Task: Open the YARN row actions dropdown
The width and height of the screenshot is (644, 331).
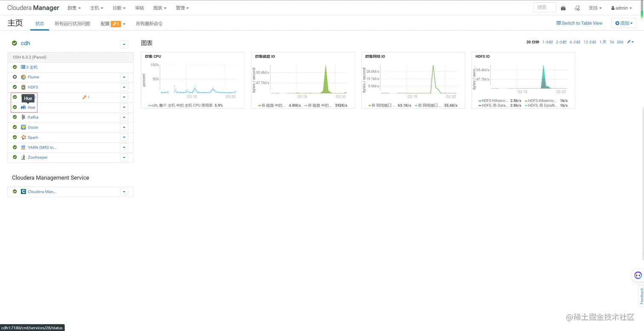Action: pos(124,147)
